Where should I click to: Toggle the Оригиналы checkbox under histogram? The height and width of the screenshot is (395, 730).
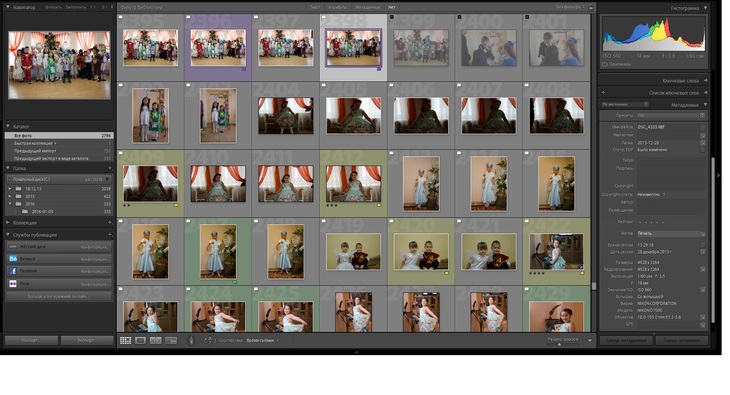point(605,64)
